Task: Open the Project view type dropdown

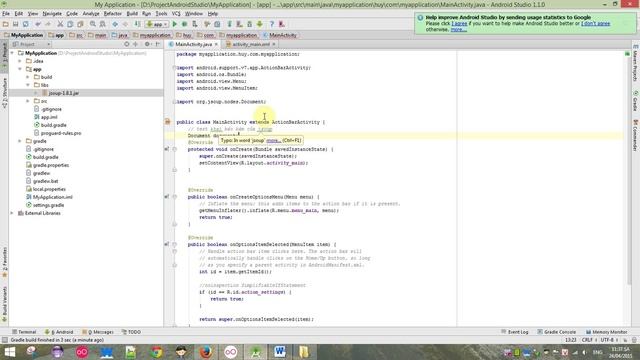Action: click(31, 44)
